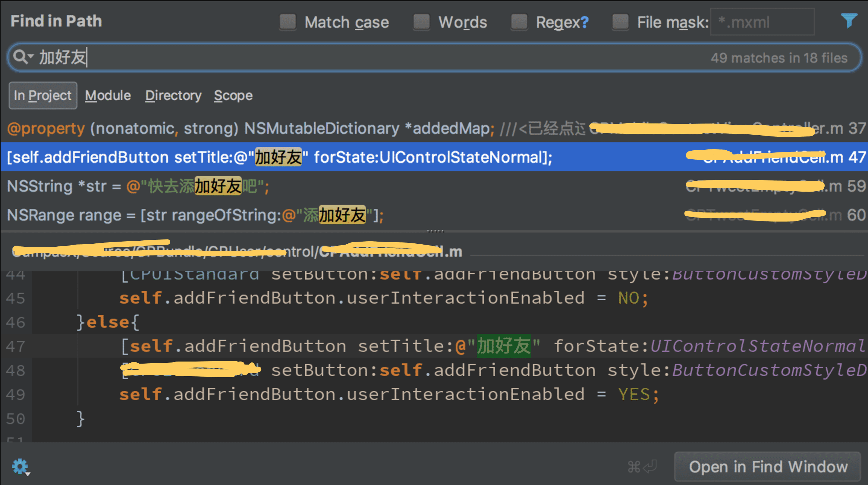Enable the File mask checkbox
This screenshot has height=485, width=868.
[x=620, y=22]
